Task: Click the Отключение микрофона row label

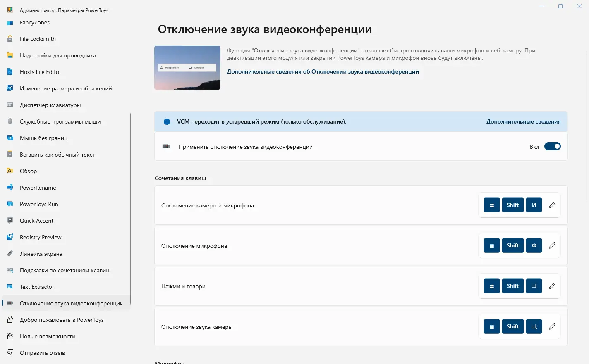Action: point(194,246)
